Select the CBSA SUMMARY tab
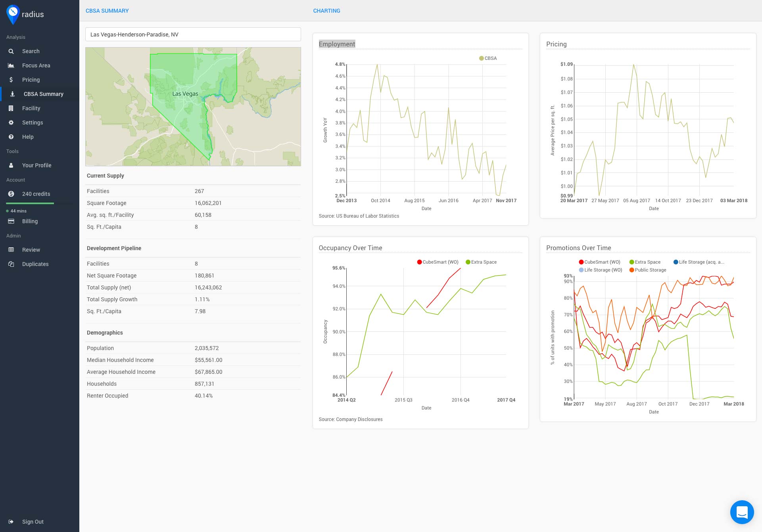762x532 pixels. tap(107, 11)
